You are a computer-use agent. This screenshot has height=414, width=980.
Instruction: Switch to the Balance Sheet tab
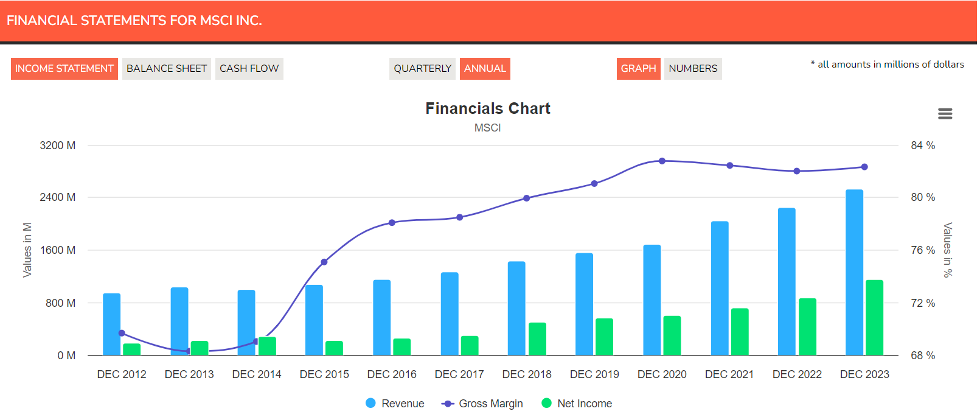tap(167, 69)
